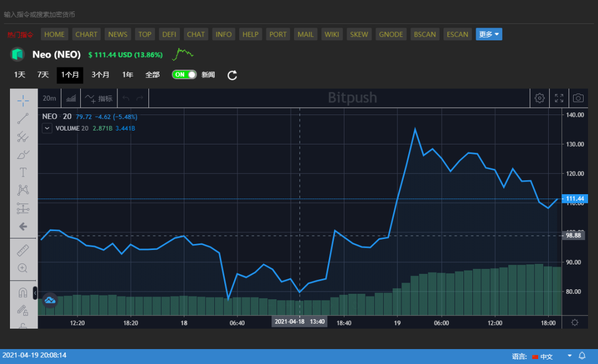Select the 全部 time range
Image resolution: width=598 pixels, height=364 pixels.
pos(153,75)
